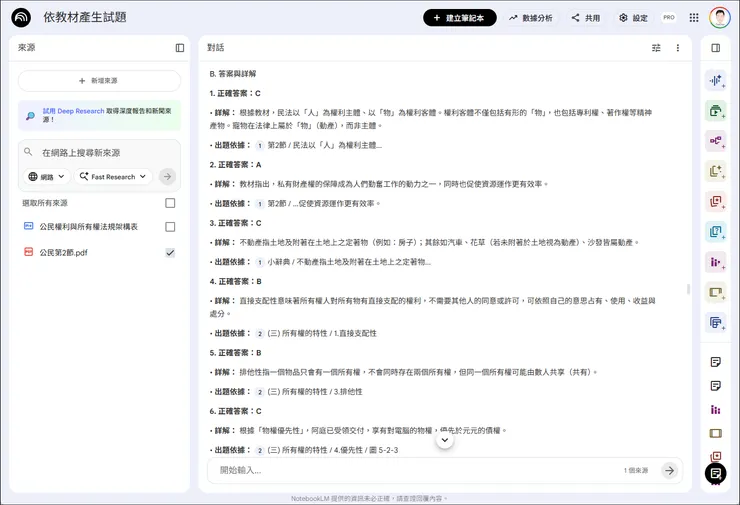Click the magnifier icon in the source search box
This screenshot has height=505, width=740.
[x=28, y=152]
